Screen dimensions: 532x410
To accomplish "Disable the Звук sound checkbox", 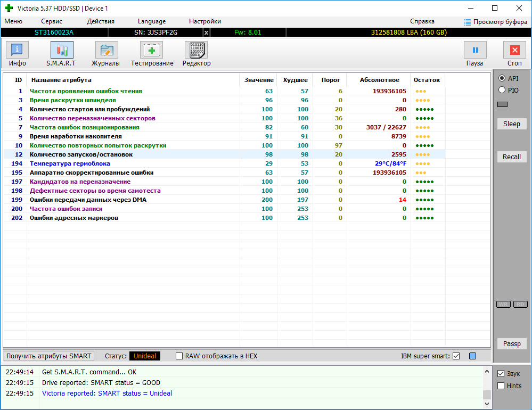I will [501, 374].
